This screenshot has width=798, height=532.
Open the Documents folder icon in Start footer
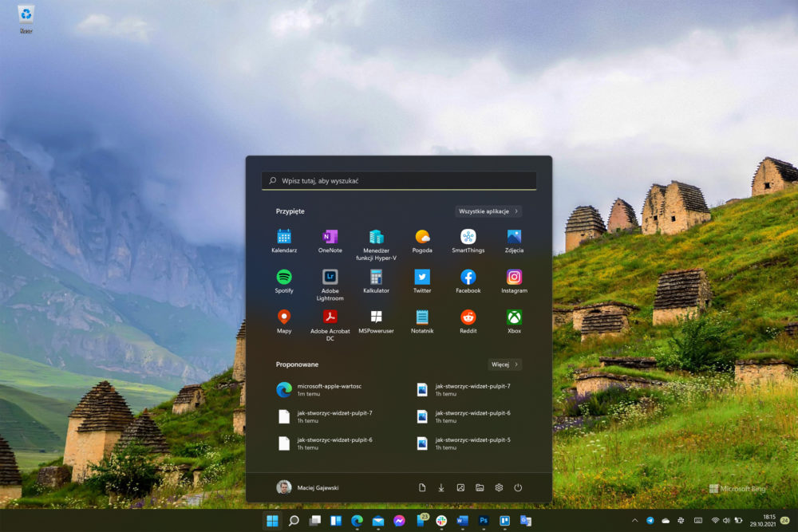tap(422, 487)
